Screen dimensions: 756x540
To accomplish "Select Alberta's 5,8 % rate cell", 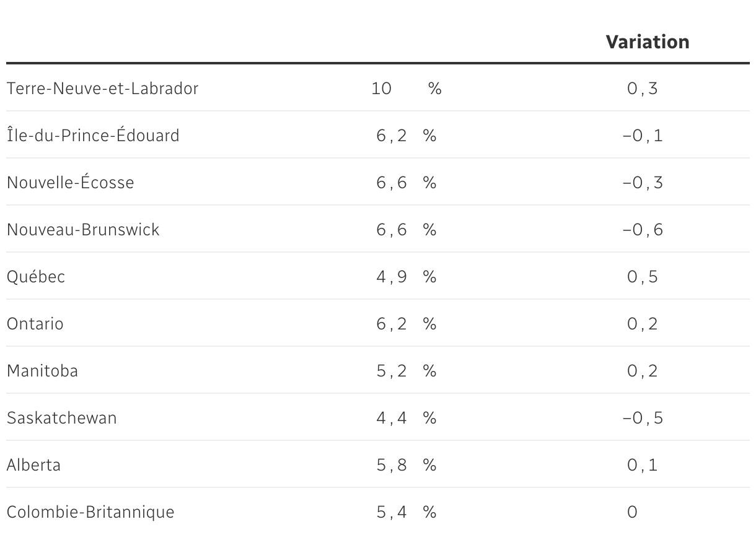I will tap(406, 465).
